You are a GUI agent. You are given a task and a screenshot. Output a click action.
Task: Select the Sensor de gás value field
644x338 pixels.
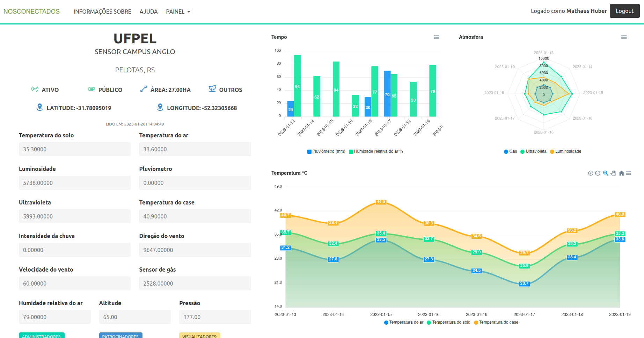click(x=195, y=283)
